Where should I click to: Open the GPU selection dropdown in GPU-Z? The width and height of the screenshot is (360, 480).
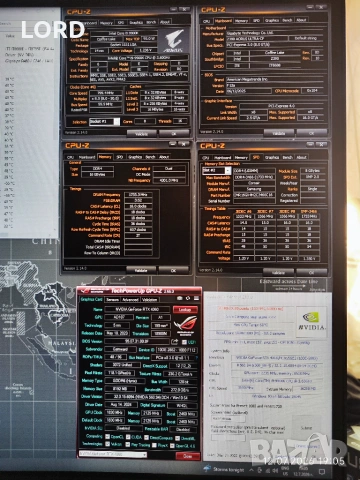pyautogui.click(x=113, y=454)
